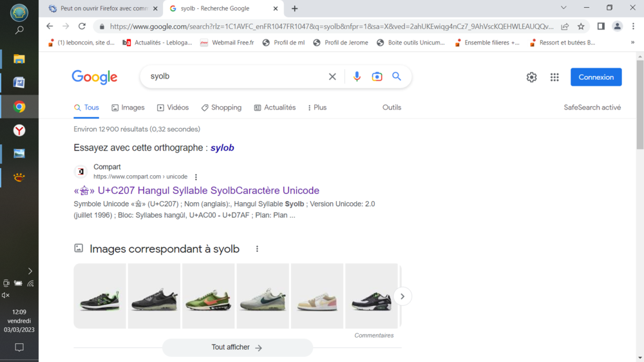Click the vertical page scrollbar
This screenshot has height=362, width=644.
tap(639, 103)
